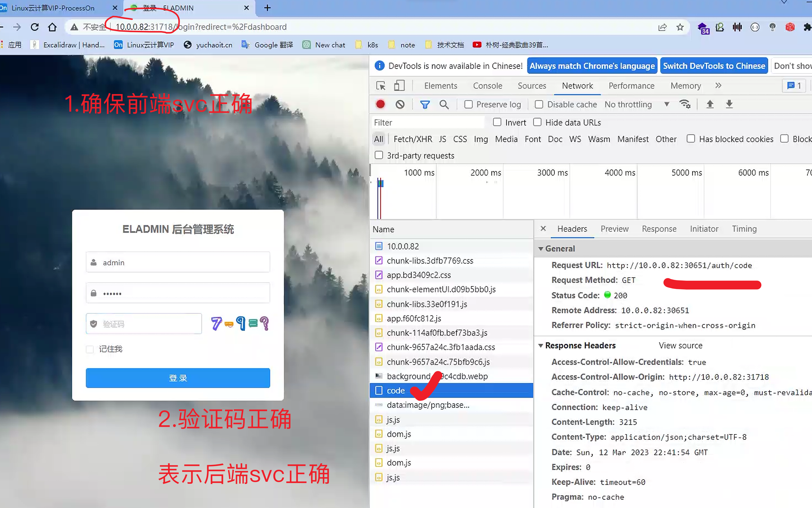The image size is (812, 508).
Task: Tick the 记住我 remember me checkbox
Action: [x=90, y=349]
